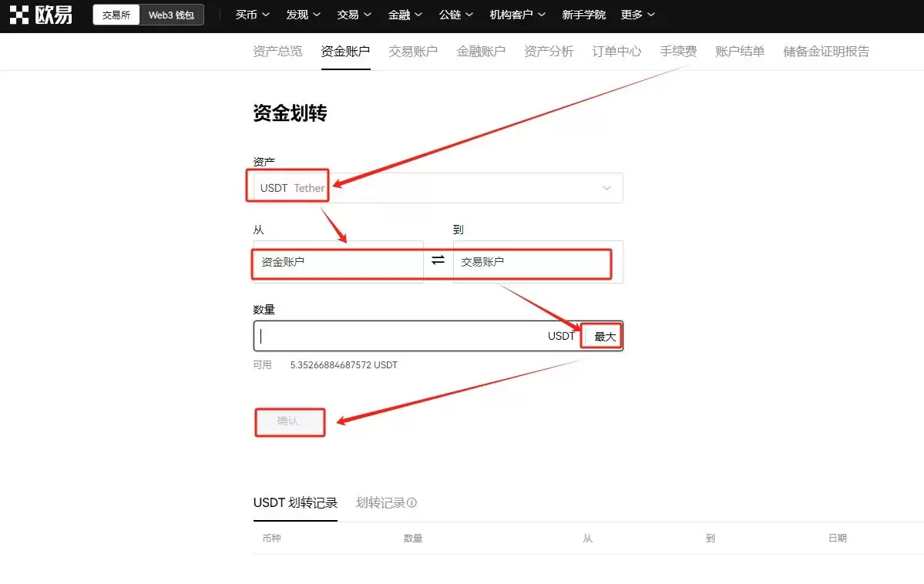This screenshot has height=584, width=924.
Task: Click inside the 数量 amount input field
Action: [385, 335]
